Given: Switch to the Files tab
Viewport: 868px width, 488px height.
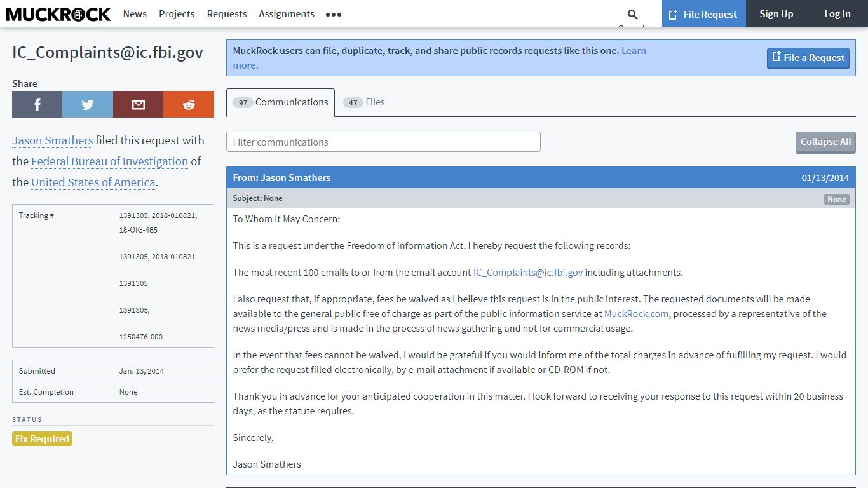Looking at the screenshot, I should click(364, 102).
